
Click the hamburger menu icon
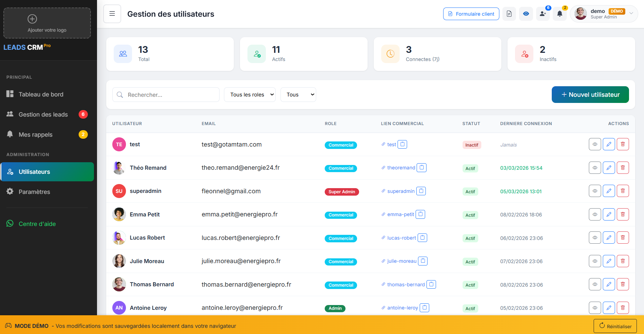[x=112, y=14]
